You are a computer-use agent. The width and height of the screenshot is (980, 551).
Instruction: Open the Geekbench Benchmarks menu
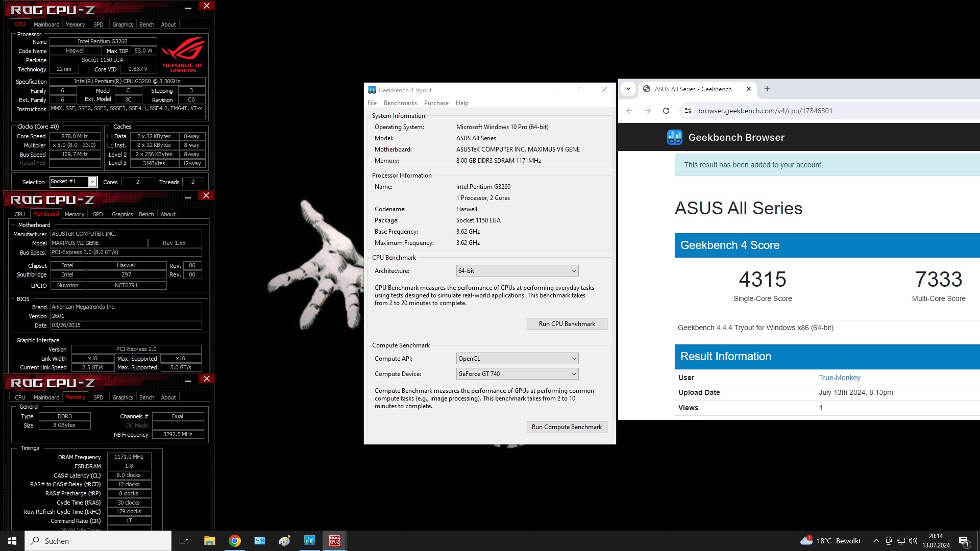pyautogui.click(x=400, y=103)
